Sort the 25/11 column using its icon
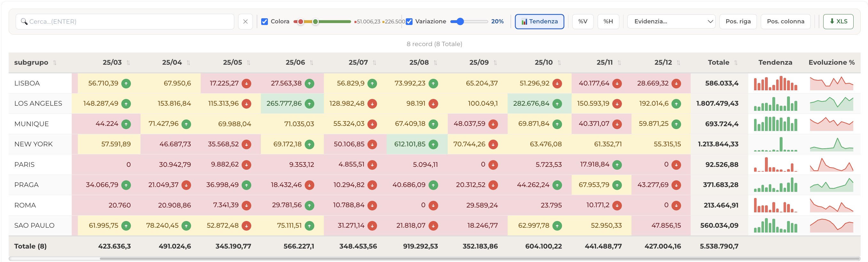This screenshot has width=868, height=262. [x=619, y=63]
